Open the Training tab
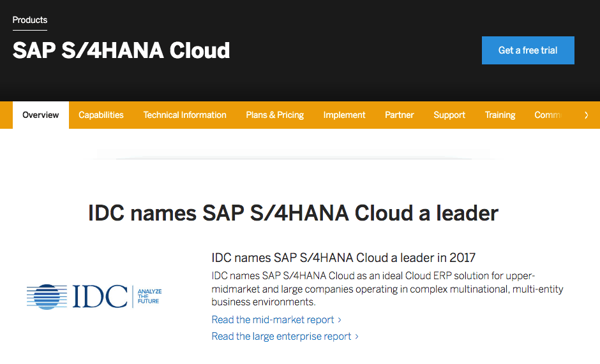600x364 pixels. pos(500,115)
